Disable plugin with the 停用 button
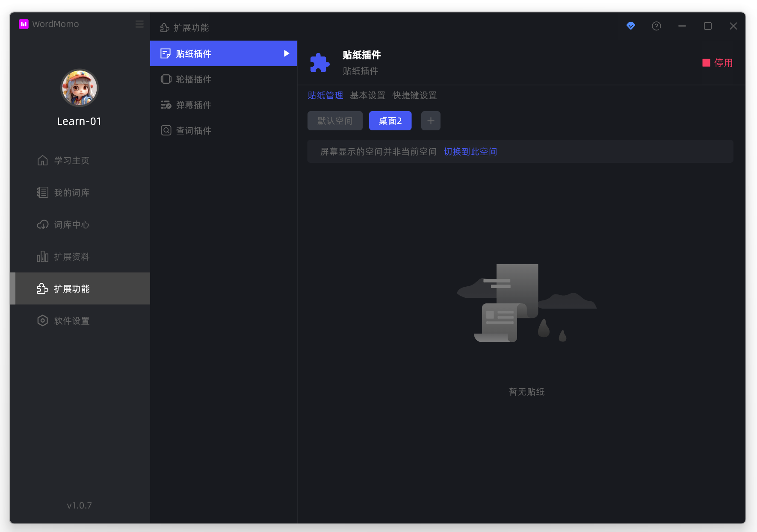Screen dimensions: 757x532 pos(717,63)
